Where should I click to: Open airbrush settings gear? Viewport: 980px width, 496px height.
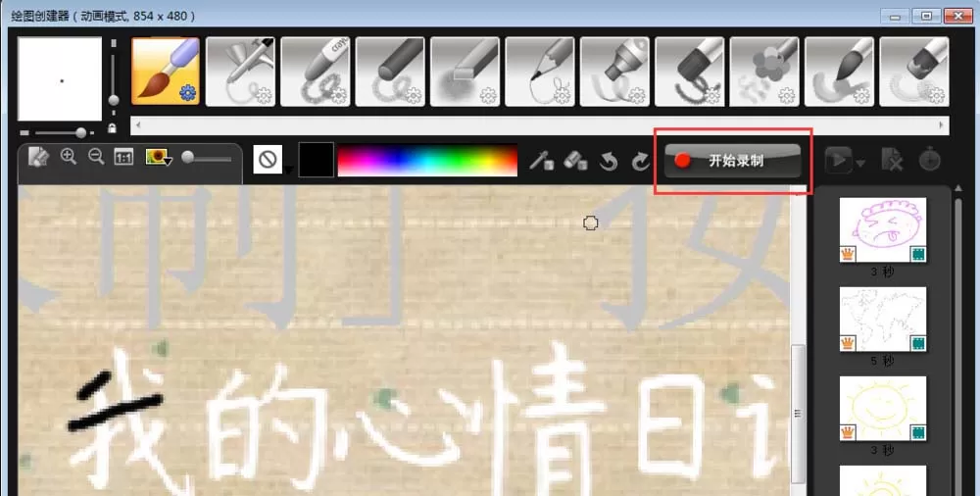[x=264, y=95]
